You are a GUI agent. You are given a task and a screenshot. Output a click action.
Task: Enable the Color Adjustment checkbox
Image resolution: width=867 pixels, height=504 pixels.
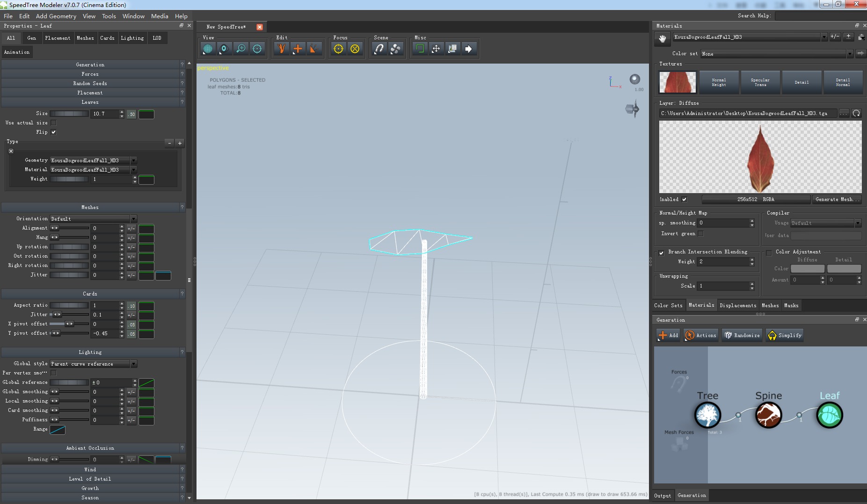click(x=769, y=253)
